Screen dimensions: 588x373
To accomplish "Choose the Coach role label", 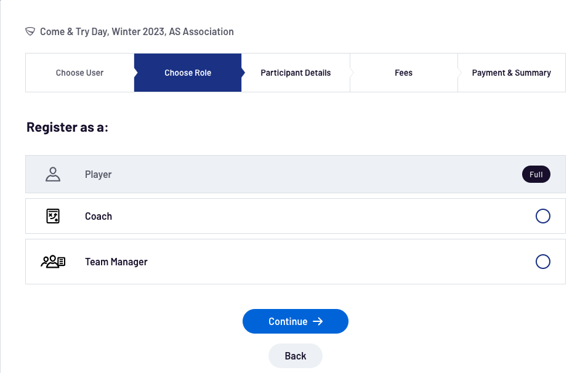I will pos(99,216).
